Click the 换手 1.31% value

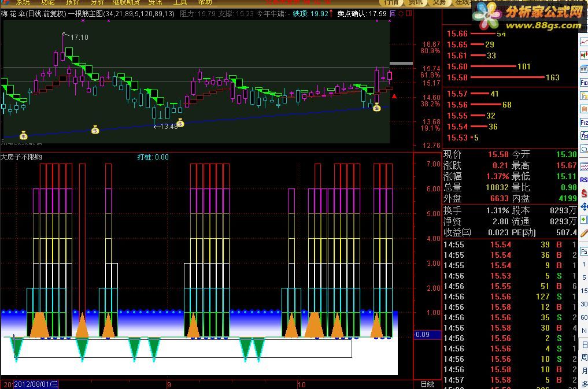498,210
